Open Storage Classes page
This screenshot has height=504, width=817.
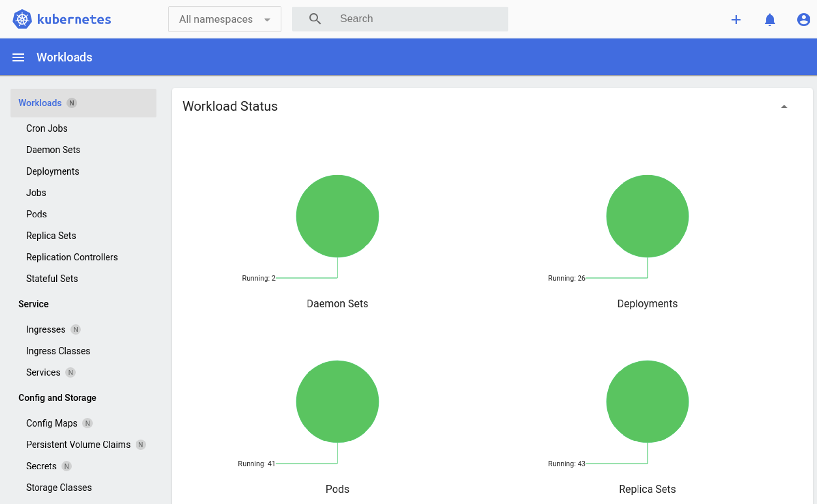pyautogui.click(x=59, y=487)
